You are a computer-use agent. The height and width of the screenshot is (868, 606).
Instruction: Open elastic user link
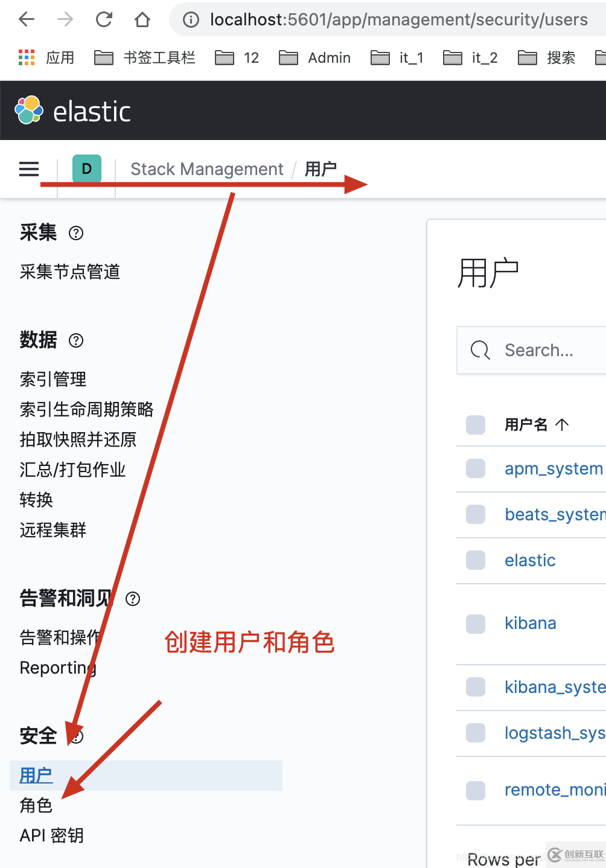click(530, 560)
